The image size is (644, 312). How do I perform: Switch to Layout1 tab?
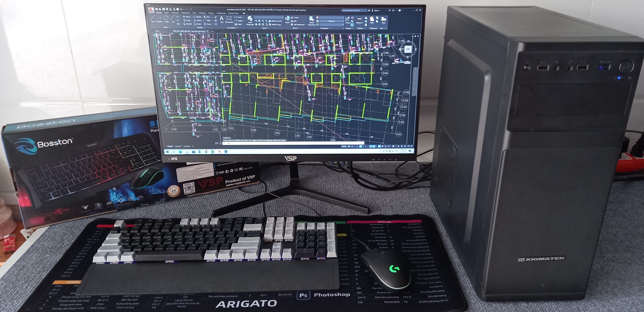tap(178, 146)
